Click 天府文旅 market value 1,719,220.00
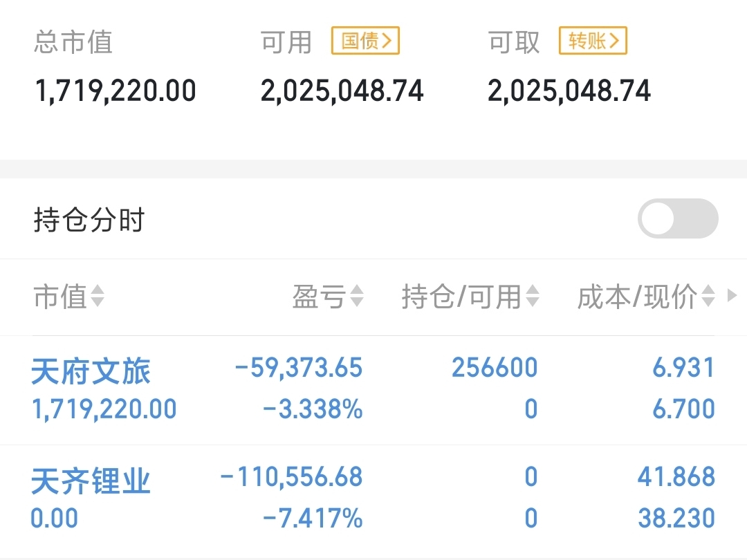The width and height of the screenshot is (747, 560). click(x=104, y=409)
